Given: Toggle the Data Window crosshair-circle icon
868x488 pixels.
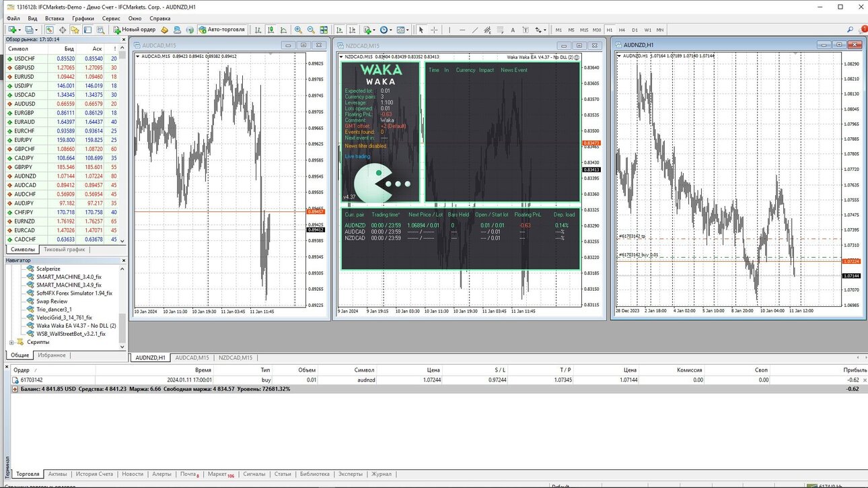Looking at the screenshot, I should coord(62,30).
